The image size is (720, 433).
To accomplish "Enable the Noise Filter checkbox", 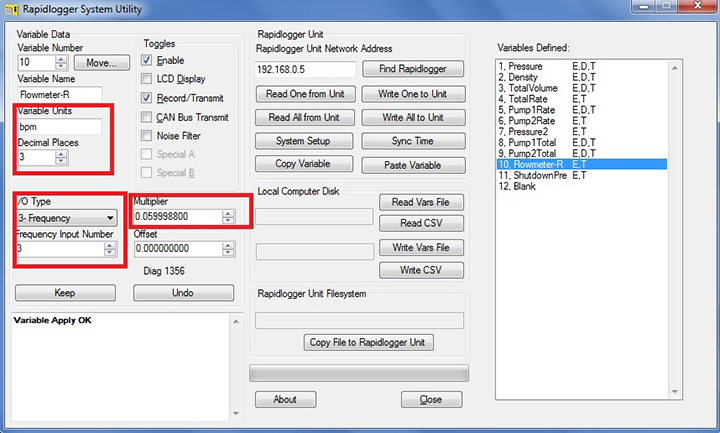I will [x=146, y=135].
